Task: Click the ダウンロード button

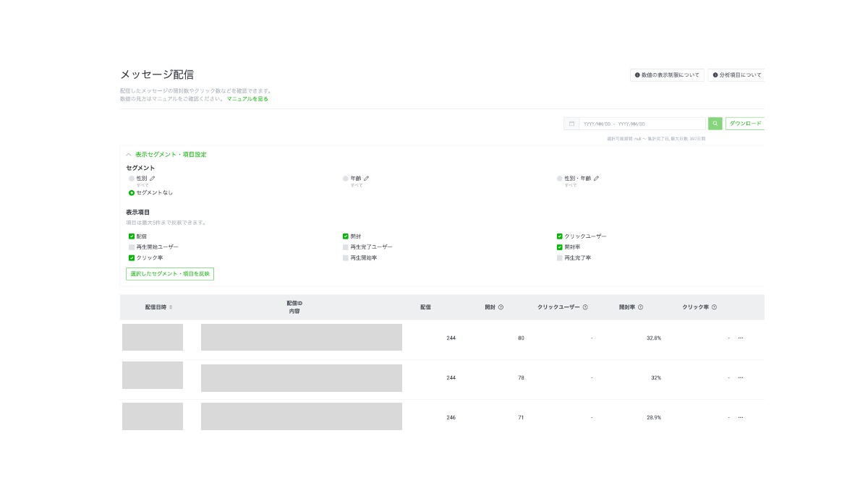Action: pos(744,124)
